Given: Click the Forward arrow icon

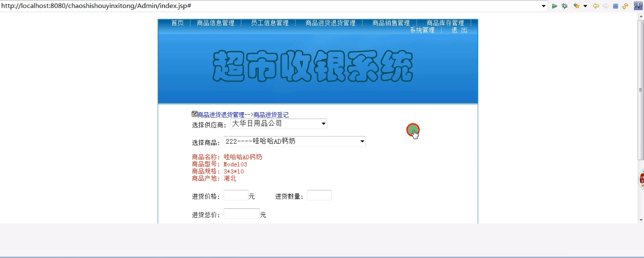Looking at the screenshot, I should click(x=606, y=6).
